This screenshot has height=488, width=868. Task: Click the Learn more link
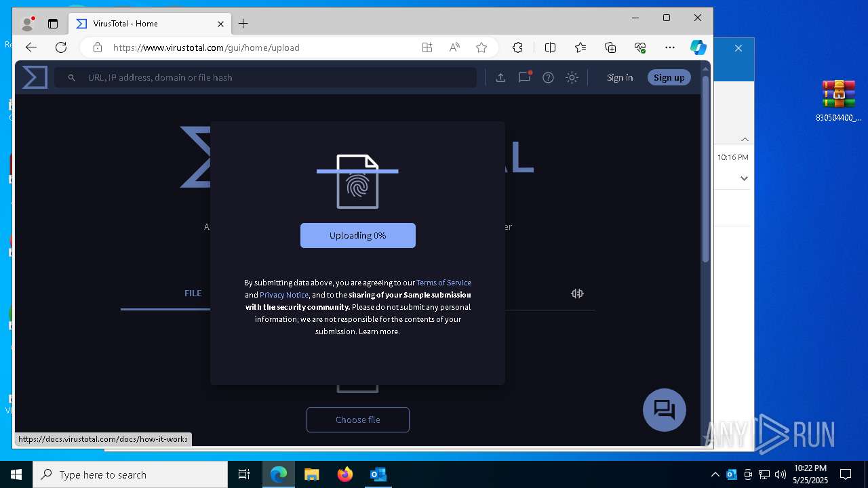[x=378, y=331]
